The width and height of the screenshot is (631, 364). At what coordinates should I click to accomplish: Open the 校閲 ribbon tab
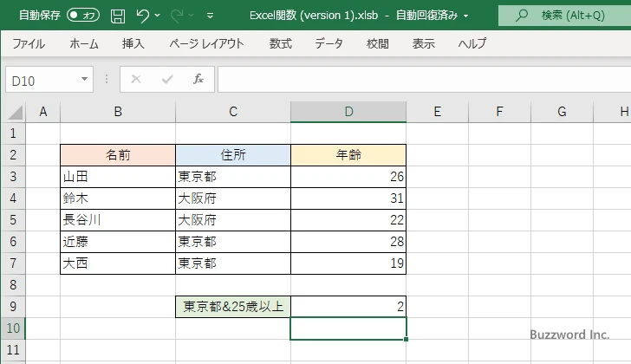pos(378,43)
